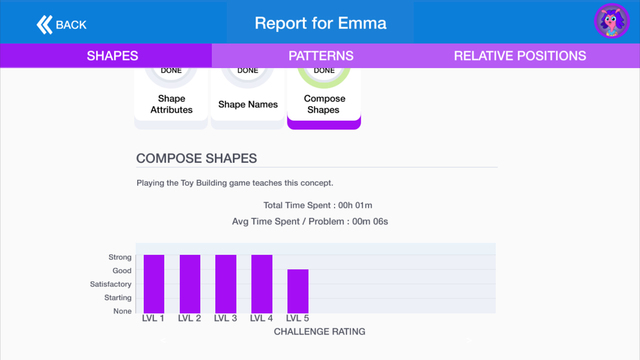Go back using the BACK label
This screenshot has height=360, width=640.
[71, 25]
